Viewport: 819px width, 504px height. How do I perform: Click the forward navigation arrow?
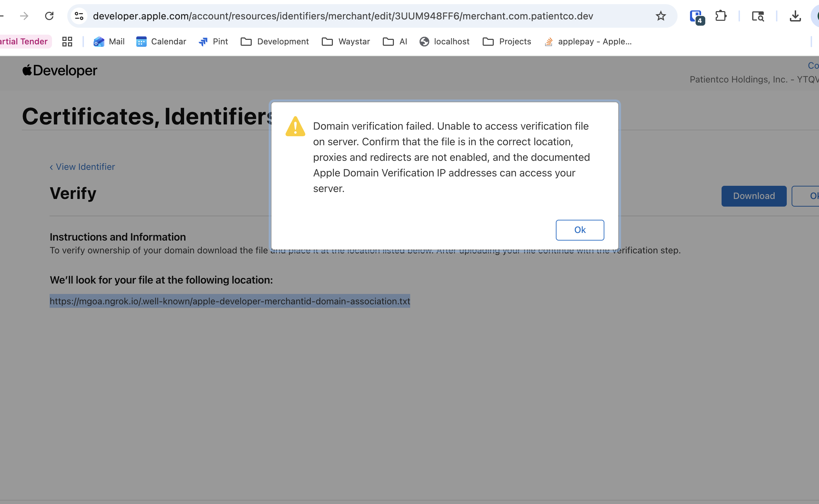pos(24,16)
